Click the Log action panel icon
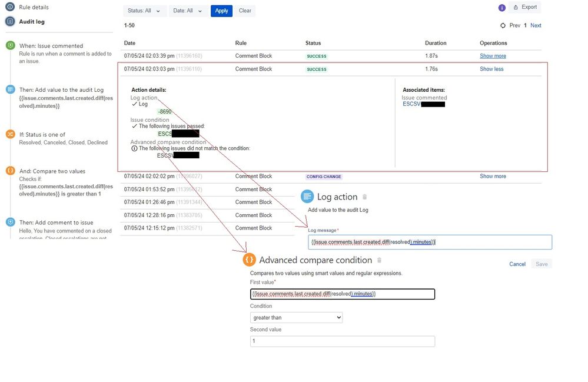588x382 pixels. 307,196
